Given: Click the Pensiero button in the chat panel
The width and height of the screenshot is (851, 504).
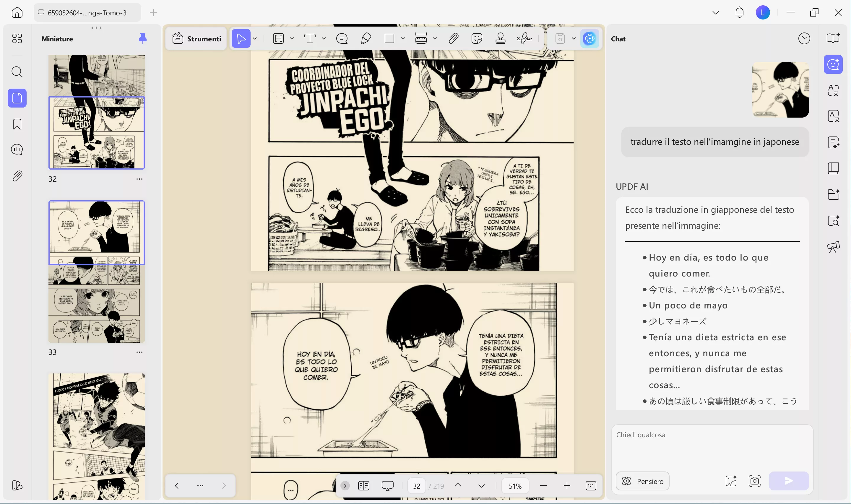Looking at the screenshot, I should point(642,481).
